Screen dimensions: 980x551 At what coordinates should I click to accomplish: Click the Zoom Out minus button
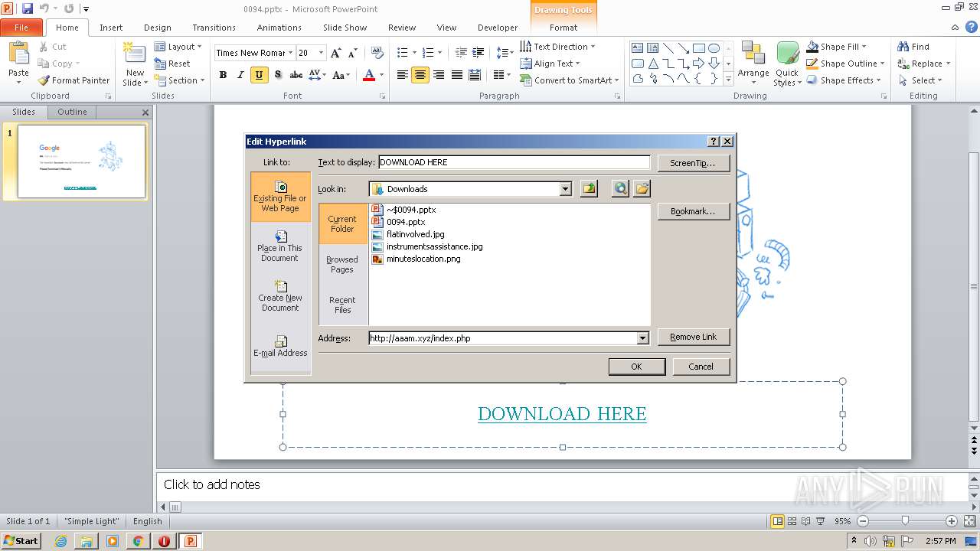click(x=863, y=521)
